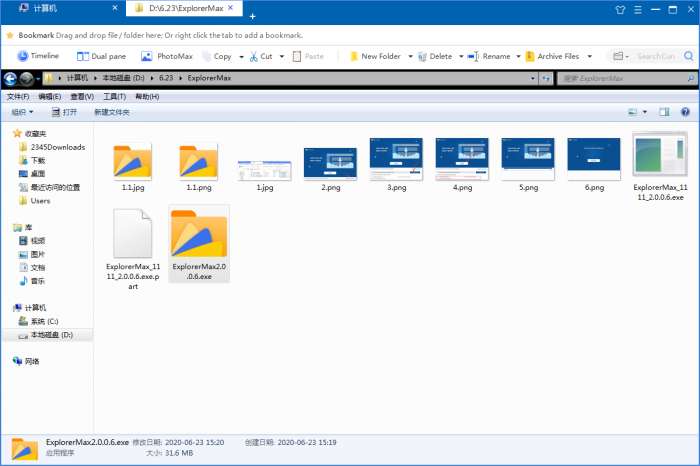
Task: Create a New Folder
Action: (375, 56)
